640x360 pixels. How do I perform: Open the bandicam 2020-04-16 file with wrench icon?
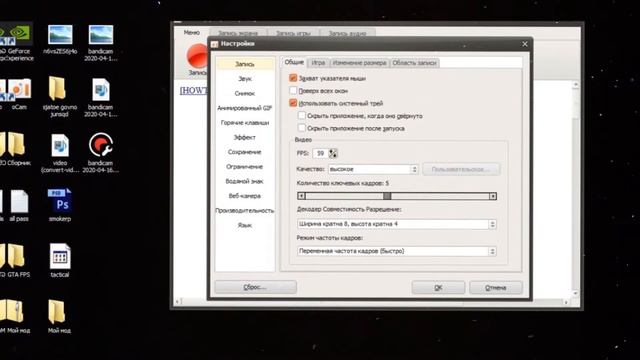[100, 152]
